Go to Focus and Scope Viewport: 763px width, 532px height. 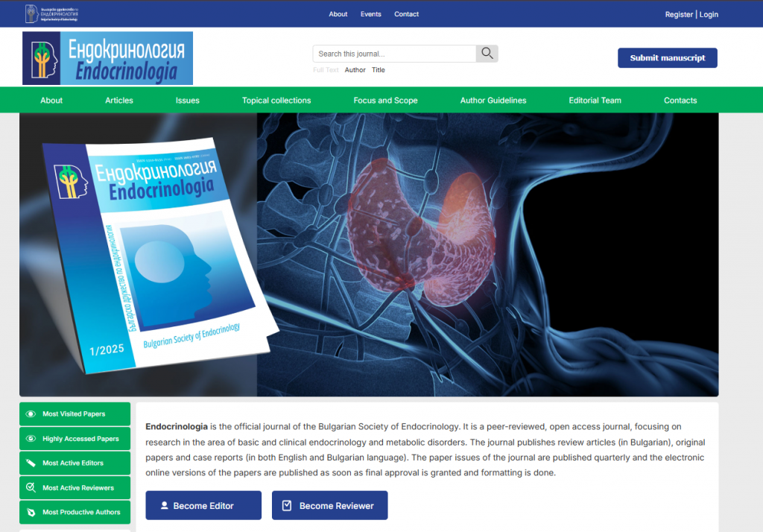point(385,101)
